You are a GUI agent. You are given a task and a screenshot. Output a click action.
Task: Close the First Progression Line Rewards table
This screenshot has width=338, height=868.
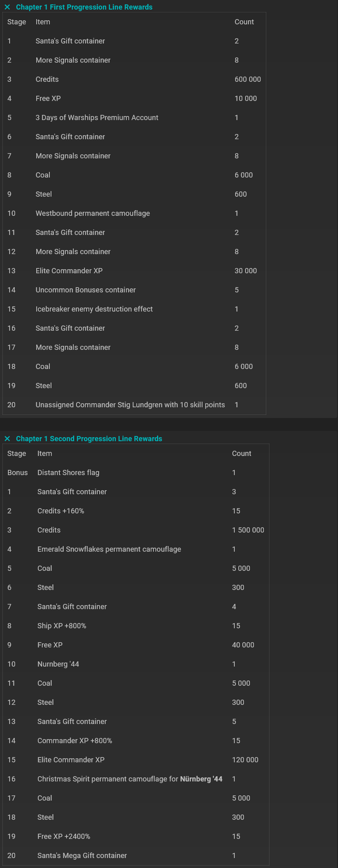(7, 7)
